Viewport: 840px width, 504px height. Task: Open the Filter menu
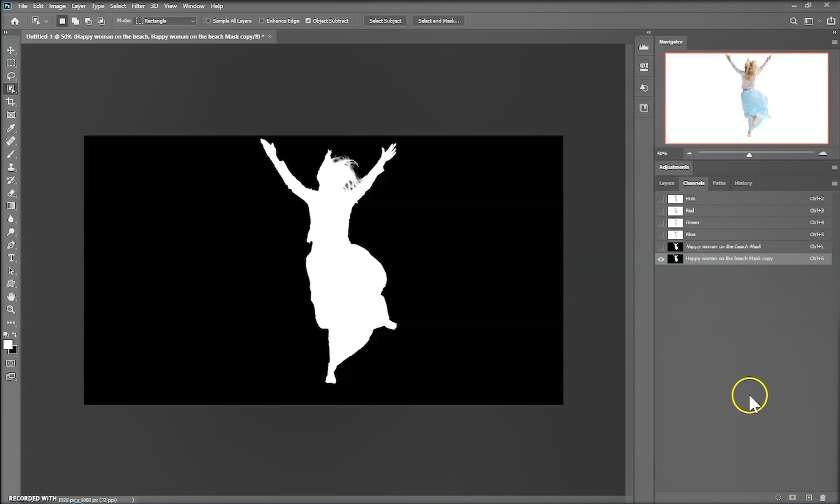(x=138, y=6)
